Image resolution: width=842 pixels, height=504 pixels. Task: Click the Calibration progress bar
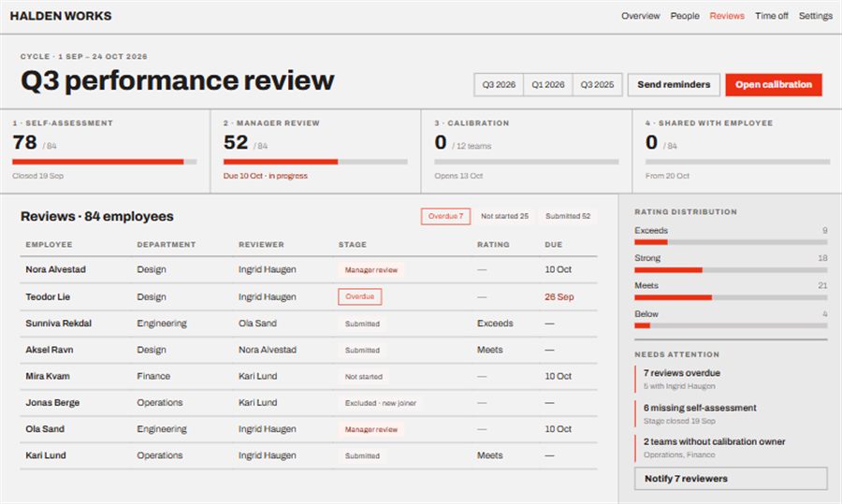(526, 162)
